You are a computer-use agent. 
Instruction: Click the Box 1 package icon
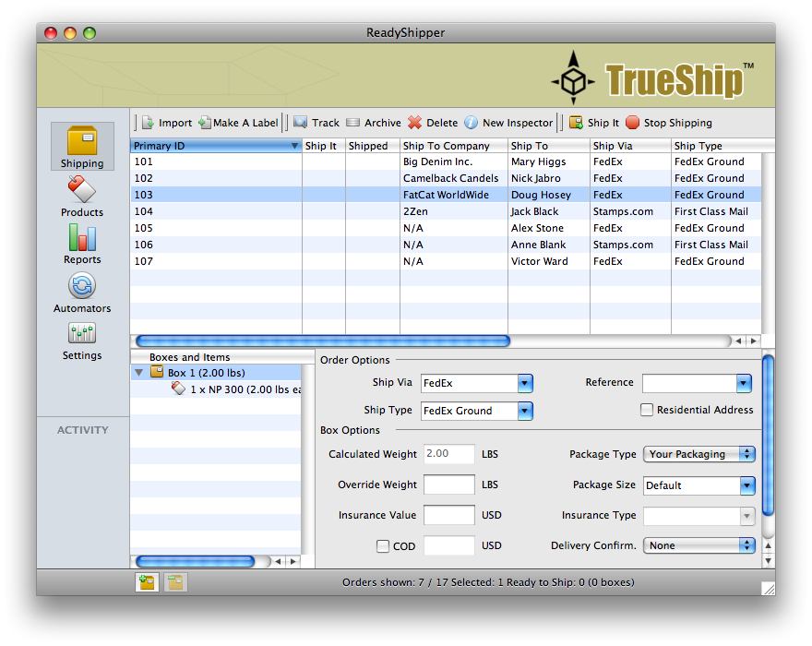tap(157, 372)
